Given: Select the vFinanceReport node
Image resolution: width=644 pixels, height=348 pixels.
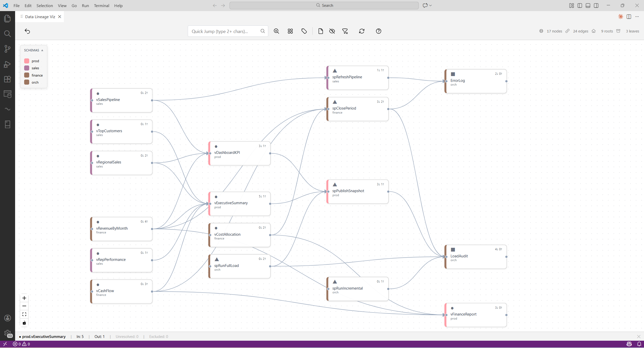Looking at the screenshot, I should pos(476,315).
